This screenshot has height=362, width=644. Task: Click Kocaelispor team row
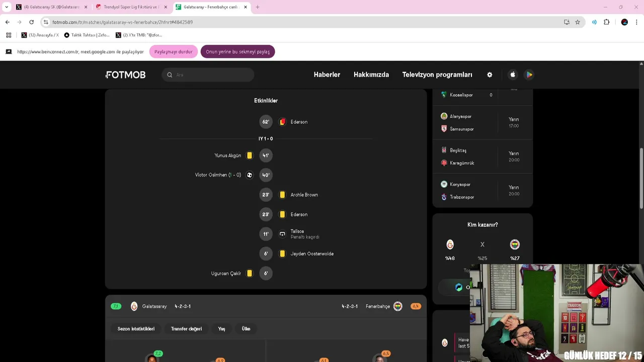(x=466, y=95)
